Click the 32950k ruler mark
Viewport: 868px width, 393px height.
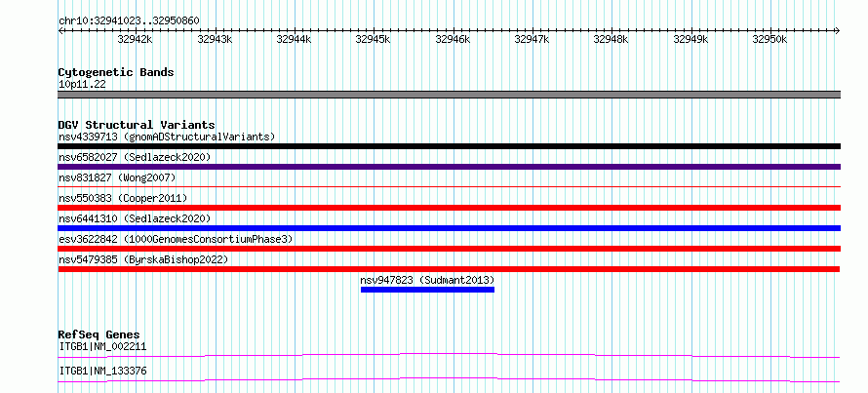click(770, 39)
